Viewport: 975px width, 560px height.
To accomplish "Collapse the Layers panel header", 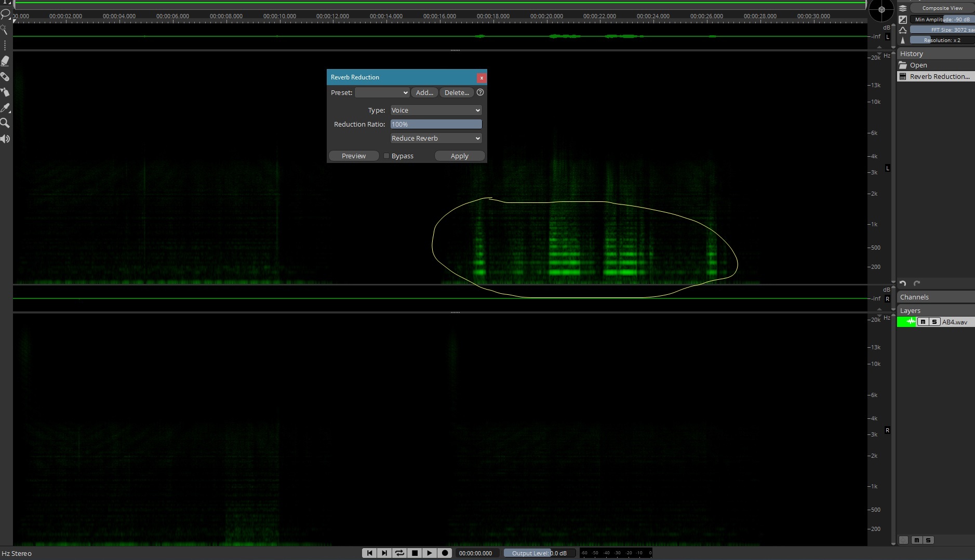I will click(x=936, y=310).
